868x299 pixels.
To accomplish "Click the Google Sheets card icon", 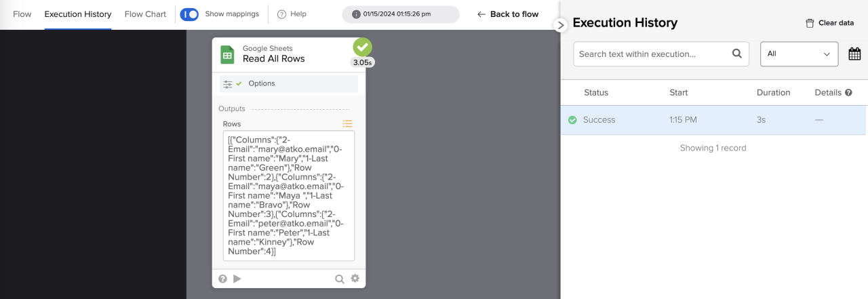I will 228,54.
